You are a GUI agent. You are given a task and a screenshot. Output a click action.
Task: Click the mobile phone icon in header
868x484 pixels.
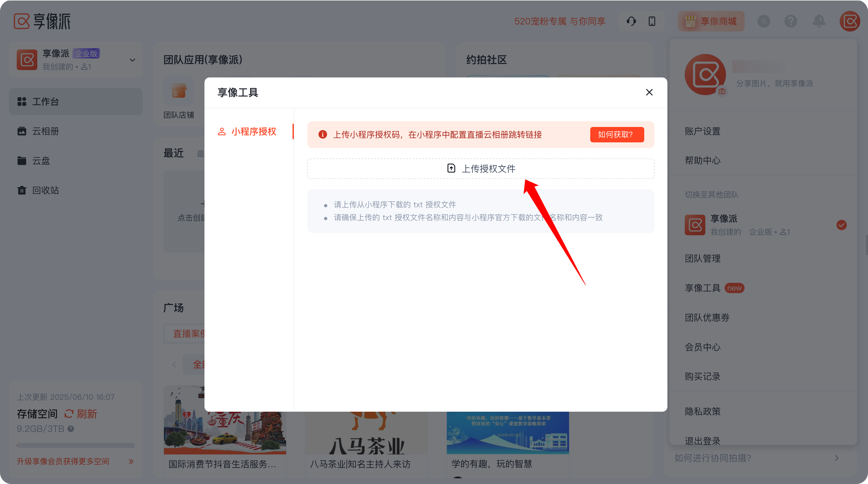coord(652,21)
